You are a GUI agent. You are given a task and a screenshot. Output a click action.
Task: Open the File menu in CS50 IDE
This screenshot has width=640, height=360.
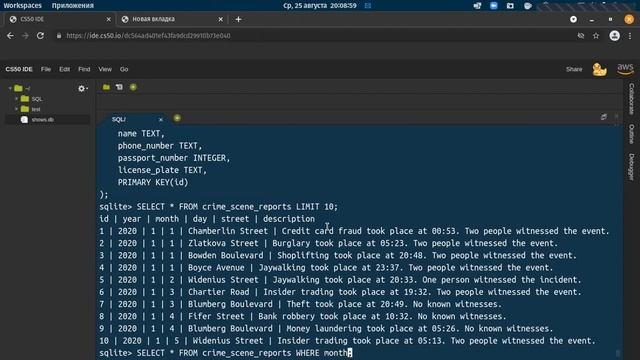pos(46,69)
